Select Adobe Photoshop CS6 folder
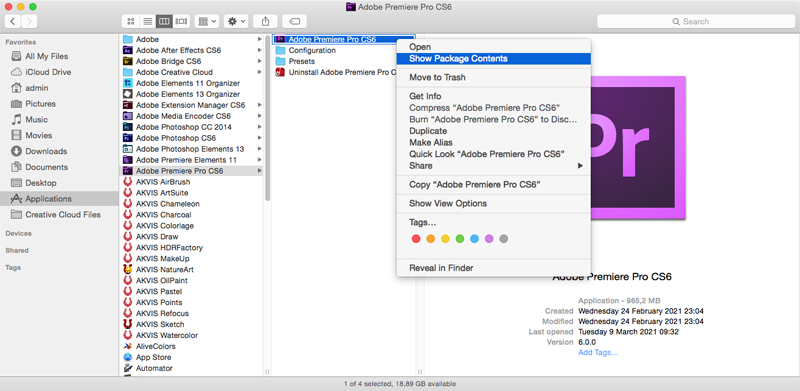The width and height of the screenshot is (800, 391). coord(176,138)
